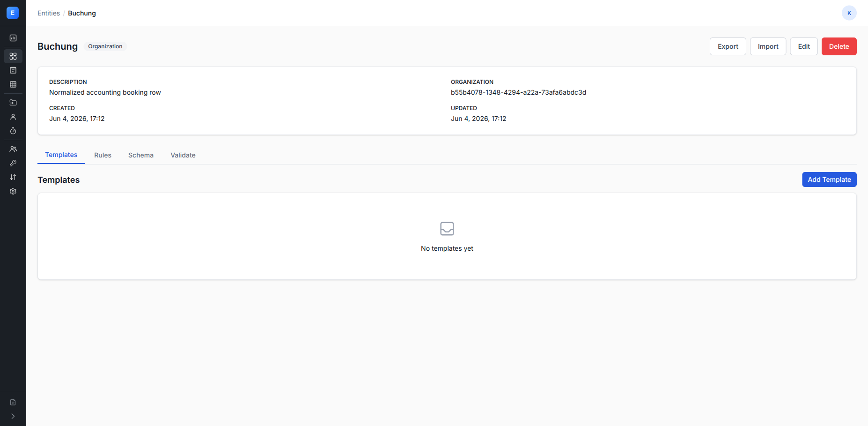Click the Import button
Image resolution: width=868 pixels, height=426 pixels.
768,46
